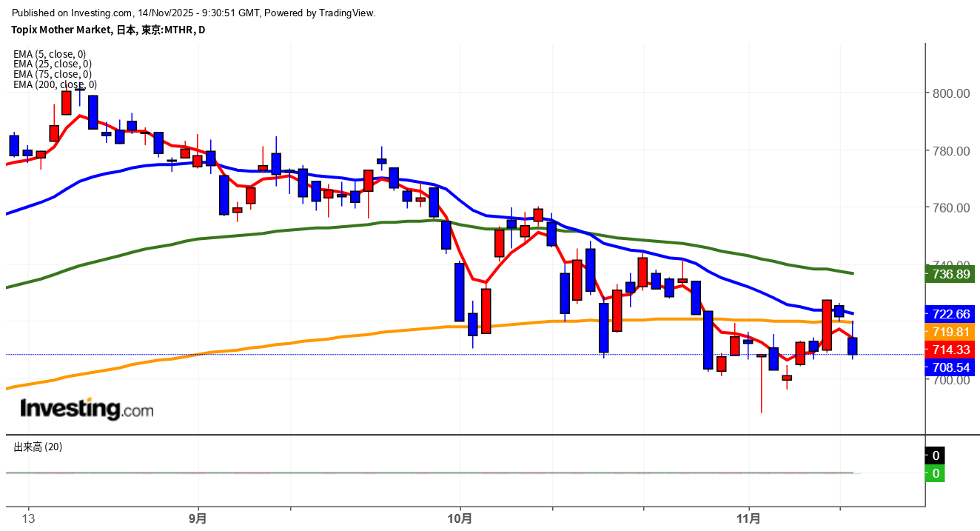Click the 9月 date axis label

pyautogui.click(x=198, y=518)
